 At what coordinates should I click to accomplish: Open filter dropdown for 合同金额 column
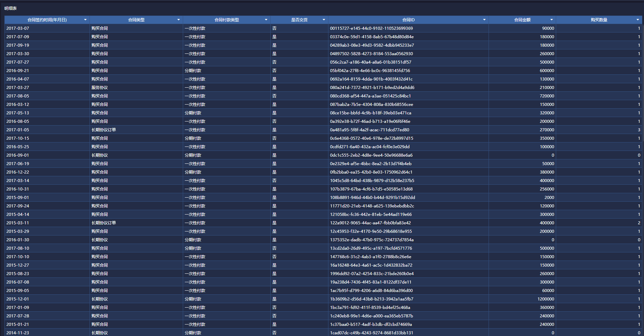551,20
